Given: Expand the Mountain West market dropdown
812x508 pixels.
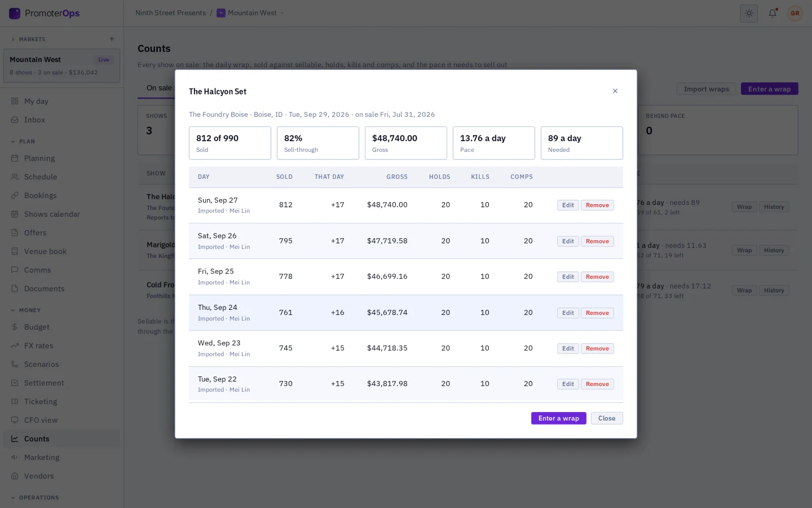Looking at the screenshot, I should pos(251,13).
